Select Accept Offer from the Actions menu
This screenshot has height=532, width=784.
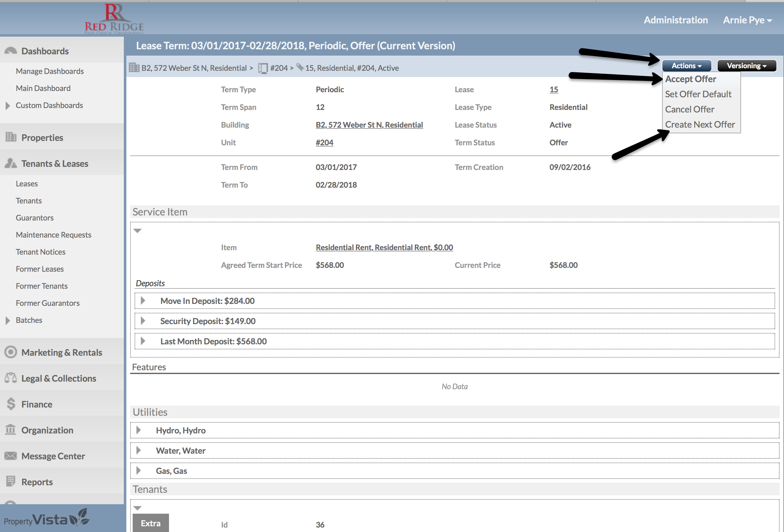click(690, 79)
